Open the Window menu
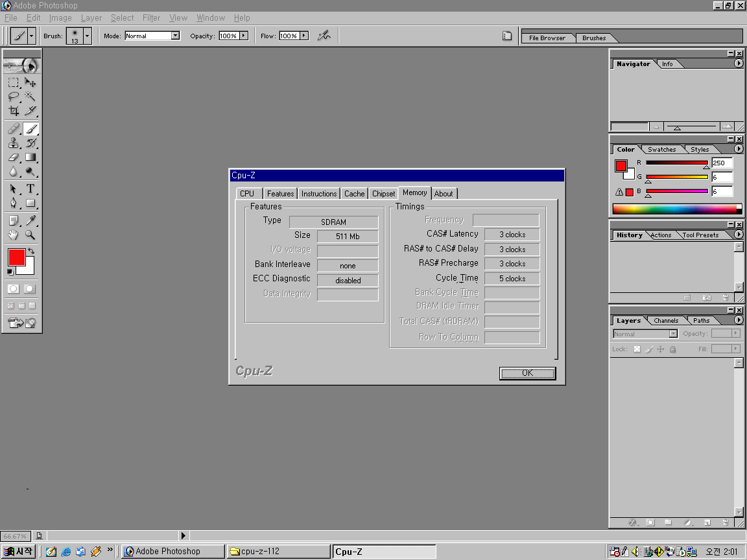747x560 pixels. tap(211, 17)
